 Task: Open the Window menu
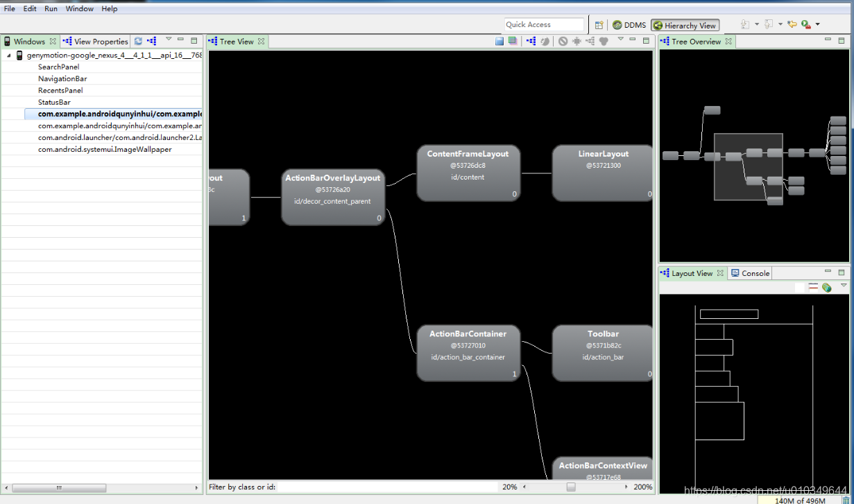[x=80, y=8]
